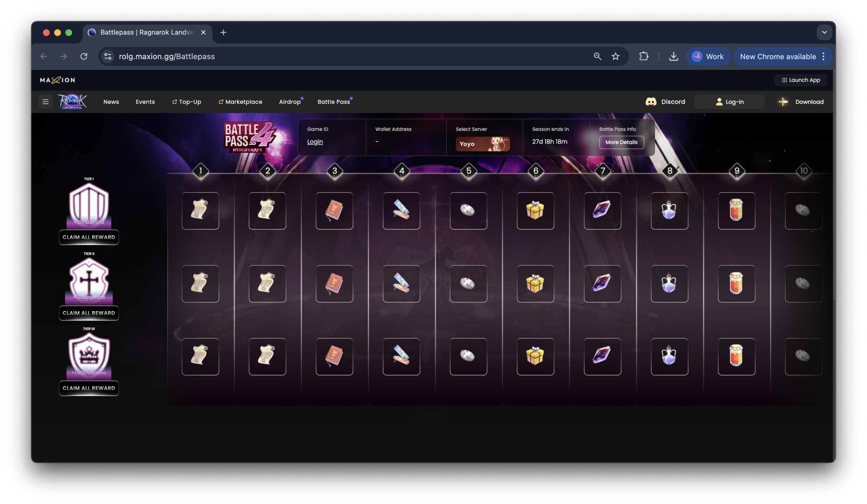This screenshot has height=504, width=867.
Task: Open Chrome downloads icon
Action: point(673,57)
